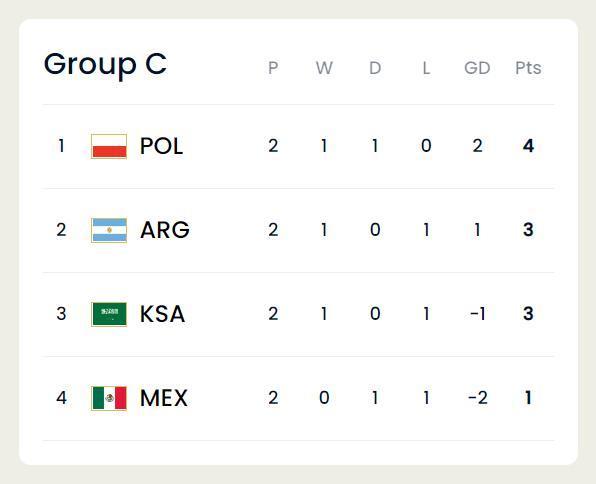Click rank number 2 for Argentina
This screenshot has height=484, width=596.
61,230
